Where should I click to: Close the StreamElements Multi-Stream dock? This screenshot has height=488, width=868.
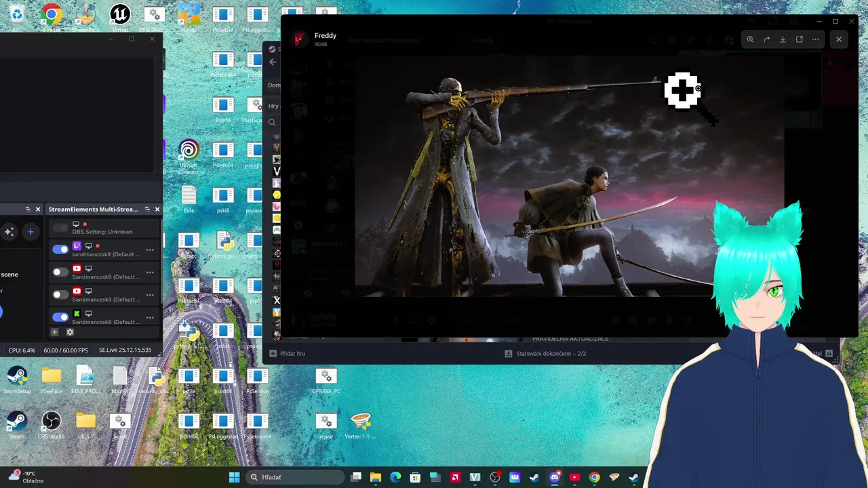(x=157, y=209)
